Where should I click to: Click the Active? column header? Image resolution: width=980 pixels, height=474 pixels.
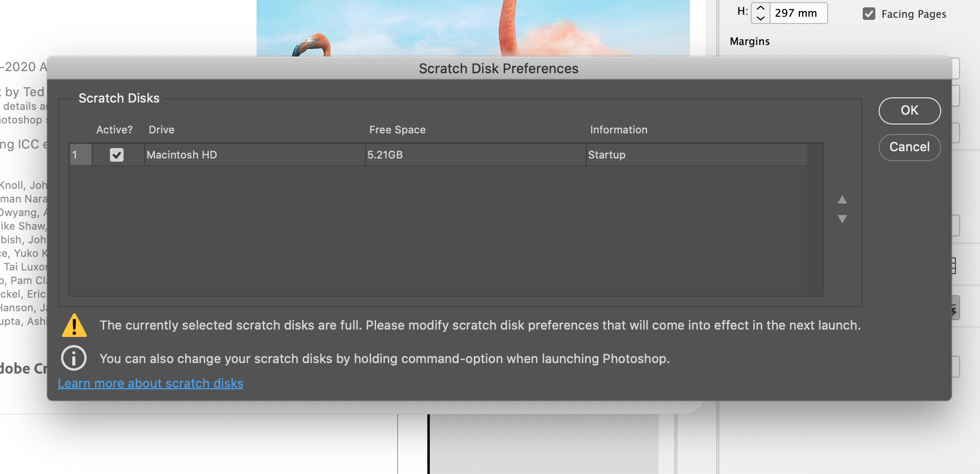click(x=114, y=129)
